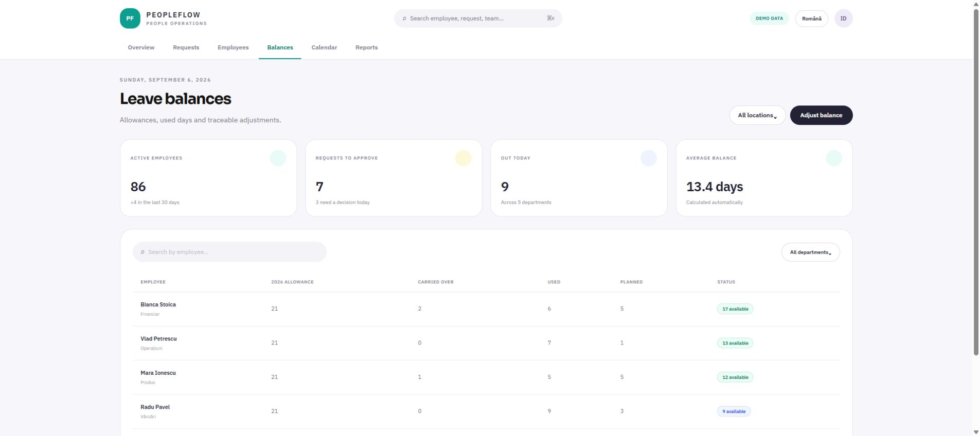Switch to the Reports tab
Viewport: 980px width, 436px height.
(366, 47)
